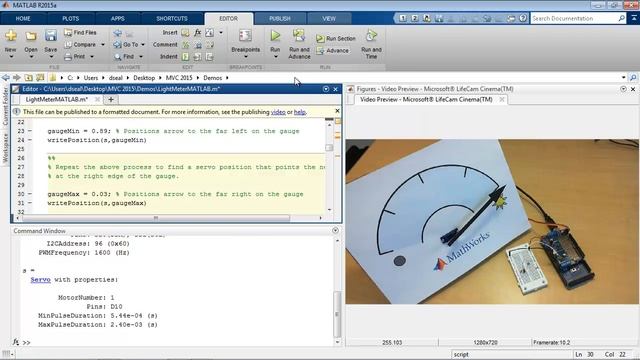Image resolution: width=640 pixels, height=360 pixels.
Task: Click Run and Time
Action: pyautogui.click(x=371, y=44)
